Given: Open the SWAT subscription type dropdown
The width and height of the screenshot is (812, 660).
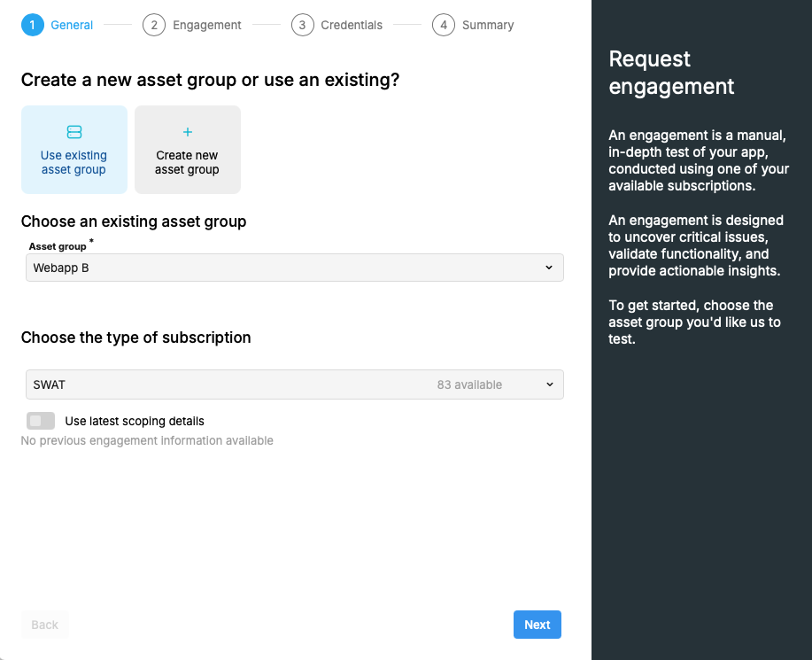Looking at the screenshot, I should [x=295, y=384].
